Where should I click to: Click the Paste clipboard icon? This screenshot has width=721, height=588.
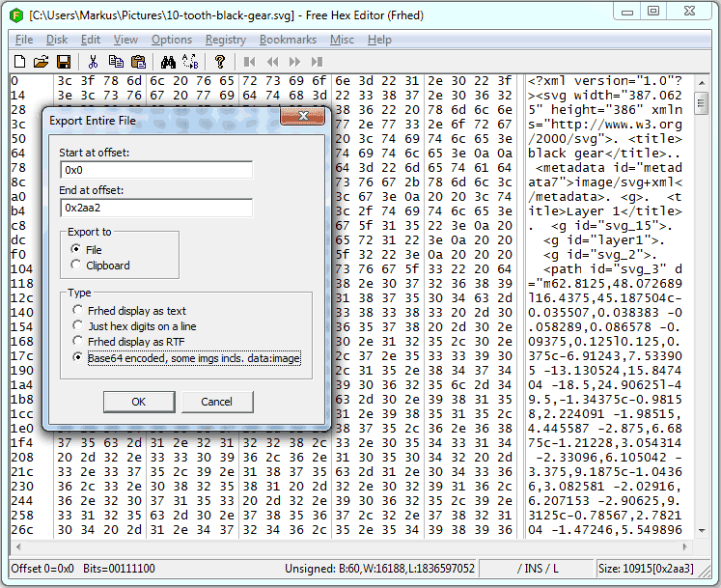tap(138, 62)
